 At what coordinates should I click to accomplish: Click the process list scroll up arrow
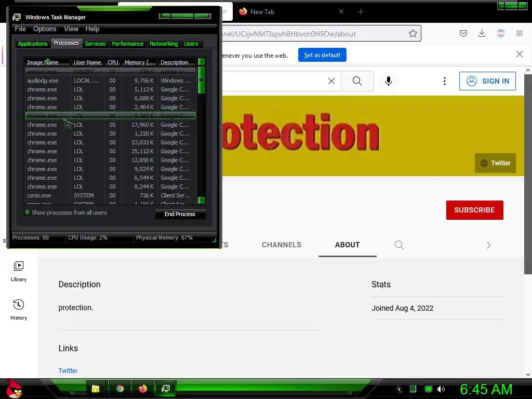pyautogui.click(x=201, y=62)
